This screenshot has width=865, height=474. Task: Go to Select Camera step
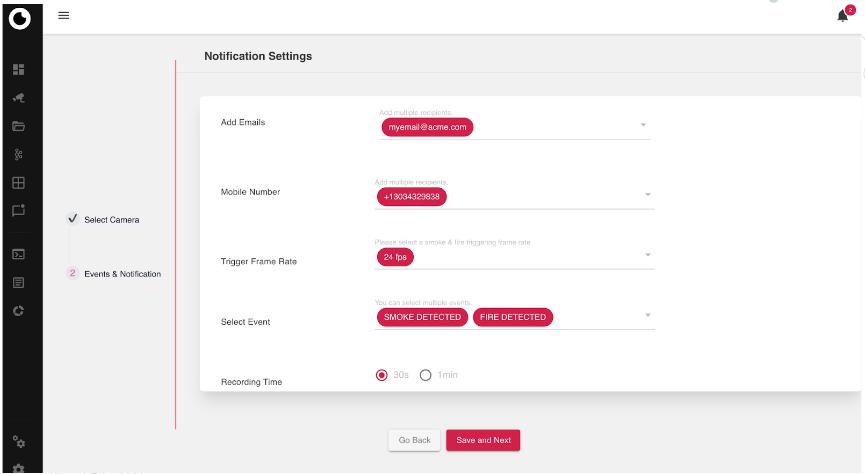[111, 219]
